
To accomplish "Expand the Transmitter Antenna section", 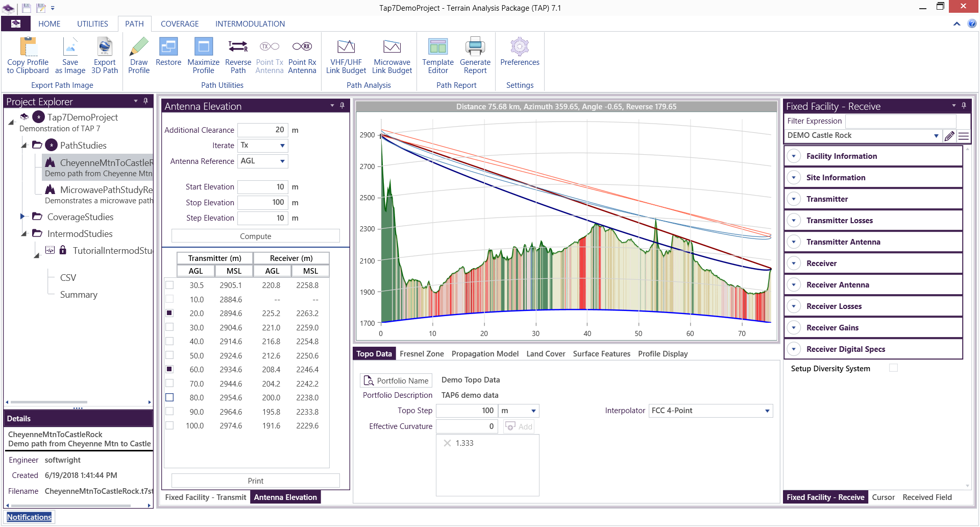I will click(794, 242).
